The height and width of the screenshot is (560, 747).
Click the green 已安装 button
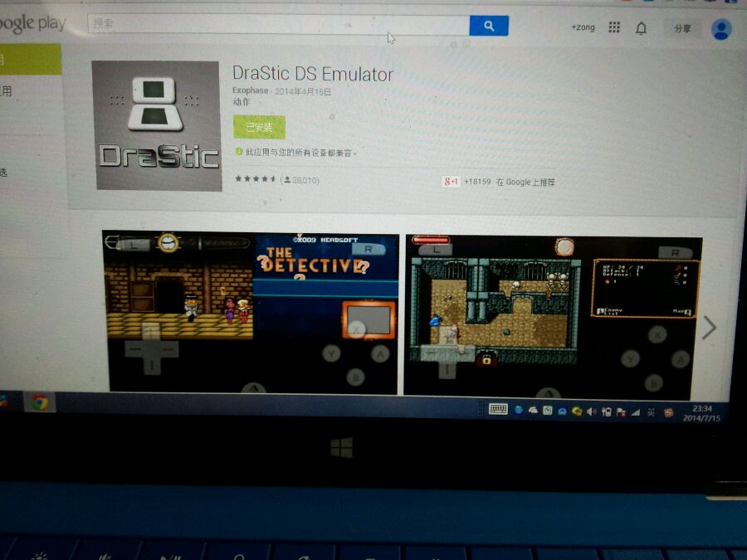click(259, 127)
